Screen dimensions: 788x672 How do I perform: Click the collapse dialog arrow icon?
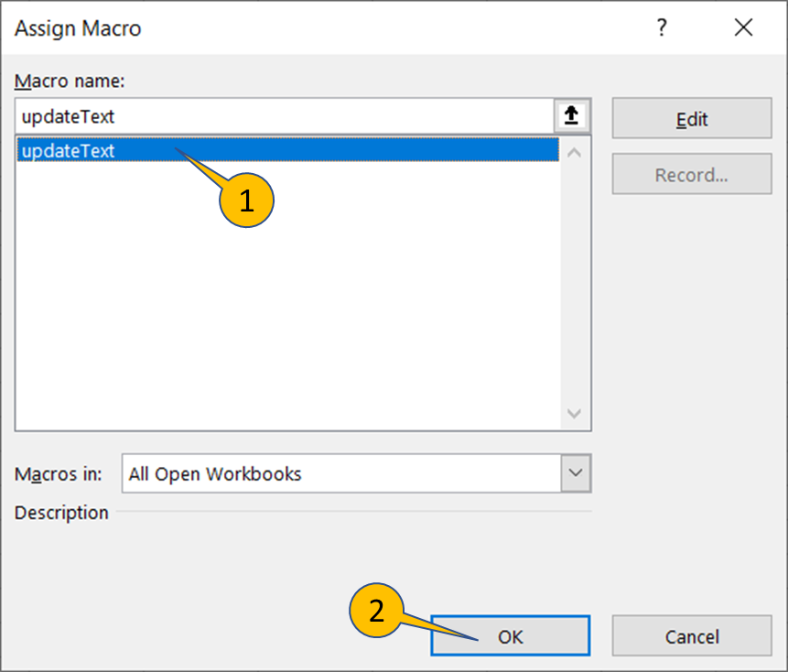point(572,116)
